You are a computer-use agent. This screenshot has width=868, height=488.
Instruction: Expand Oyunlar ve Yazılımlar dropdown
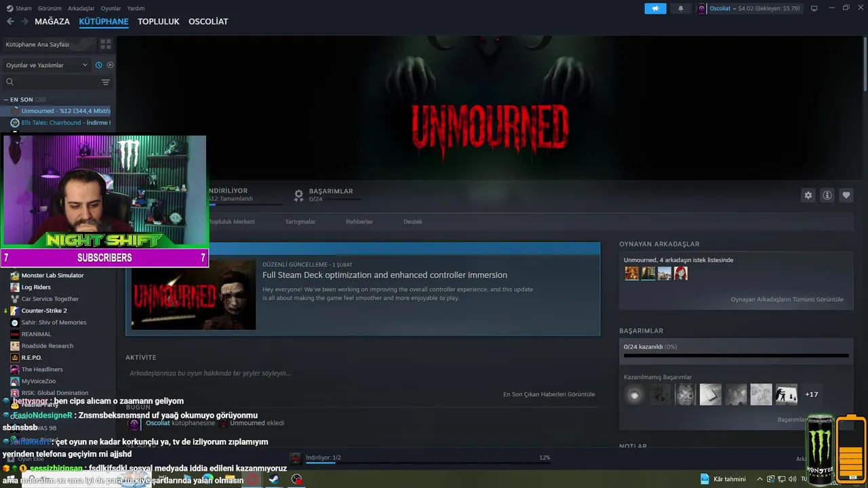47,65
